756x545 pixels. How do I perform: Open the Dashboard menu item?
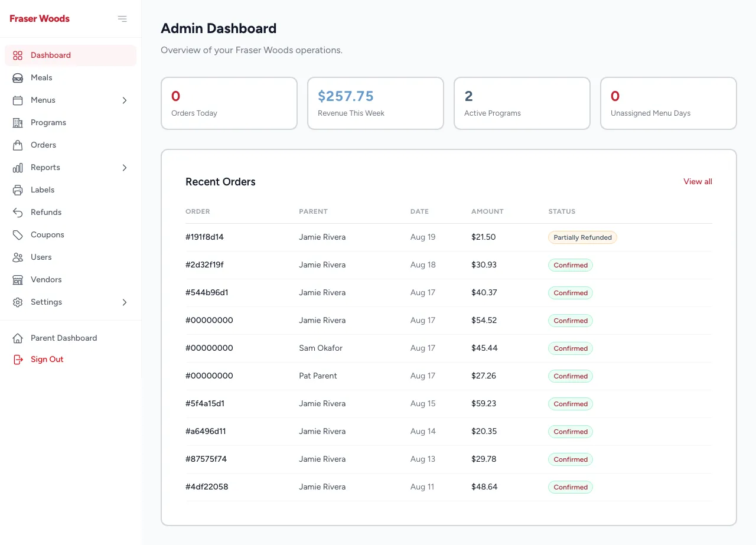pos(70,56)
